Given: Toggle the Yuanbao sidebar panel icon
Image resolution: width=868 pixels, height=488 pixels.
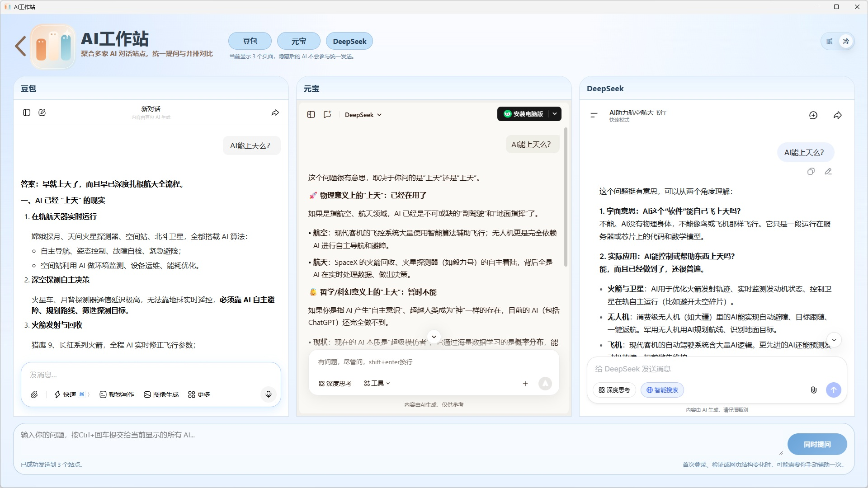Looking at the screenshot, I should click(x=311, y=114).
